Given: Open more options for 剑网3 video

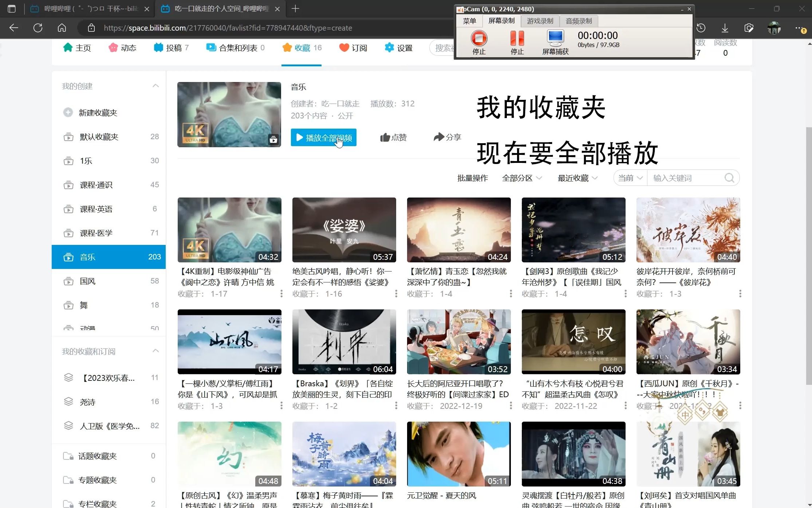Looking at the screenshot, I should click(x=626, y=294).
